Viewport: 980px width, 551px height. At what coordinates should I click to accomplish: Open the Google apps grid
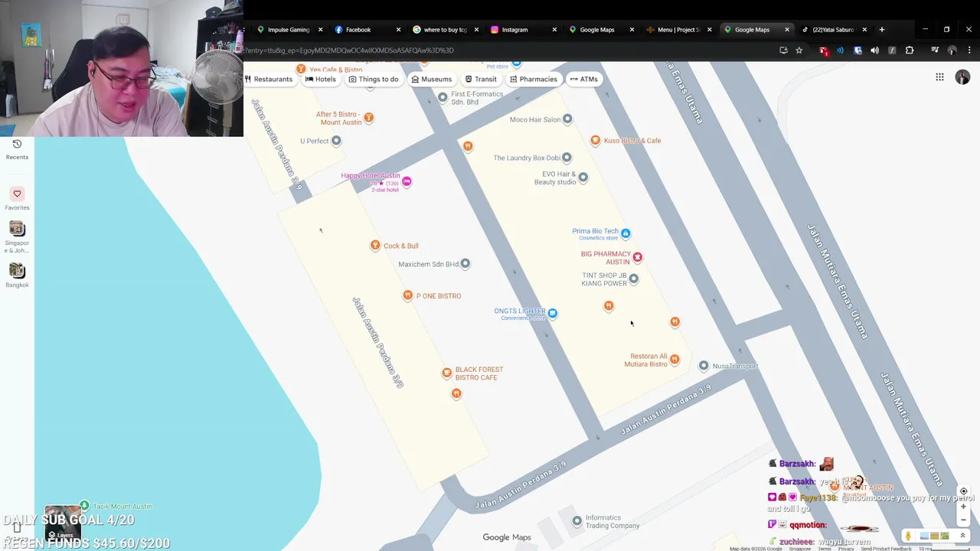click(939, 77)
